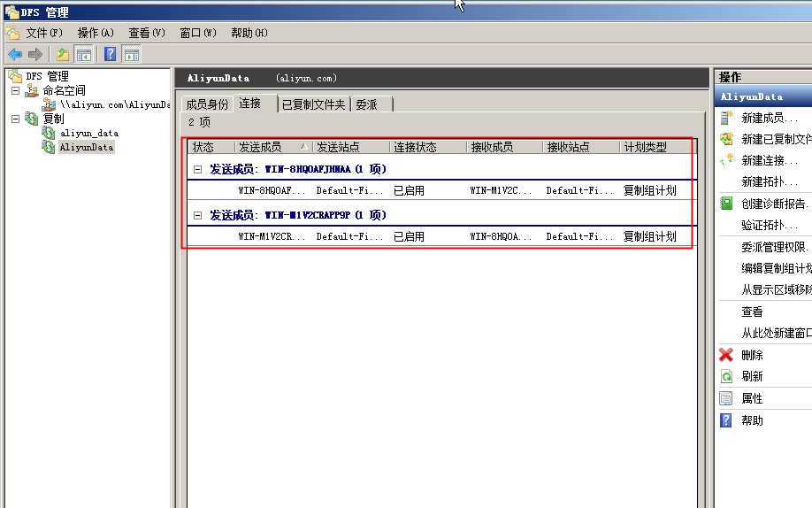Click the show/hide action pane toolbar icon
This screenshot has height=508, width=812.
click(x=131, y=54)
